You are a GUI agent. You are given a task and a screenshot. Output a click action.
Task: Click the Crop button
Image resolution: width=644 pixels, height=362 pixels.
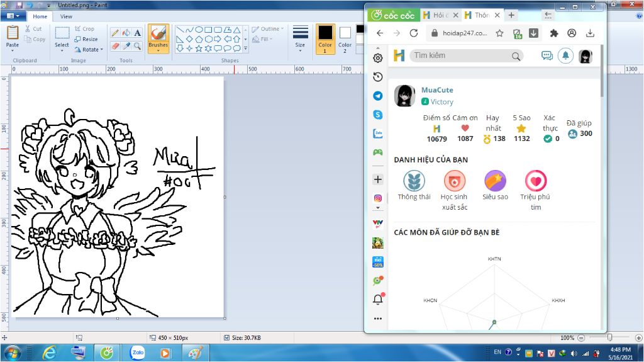click(85, 29)
